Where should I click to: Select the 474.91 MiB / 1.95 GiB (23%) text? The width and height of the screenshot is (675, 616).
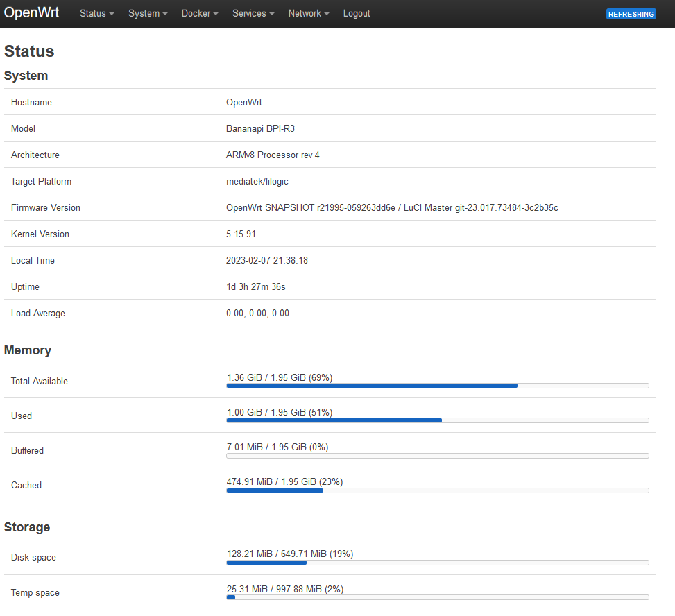(285, 481)
